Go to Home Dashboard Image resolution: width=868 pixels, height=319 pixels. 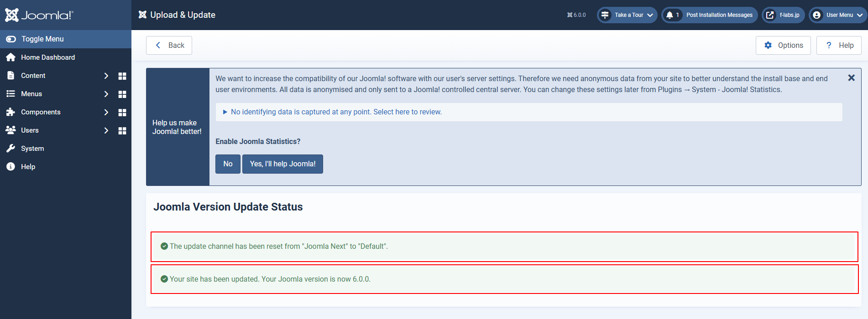pyautogui.click(x=47, y=57)
